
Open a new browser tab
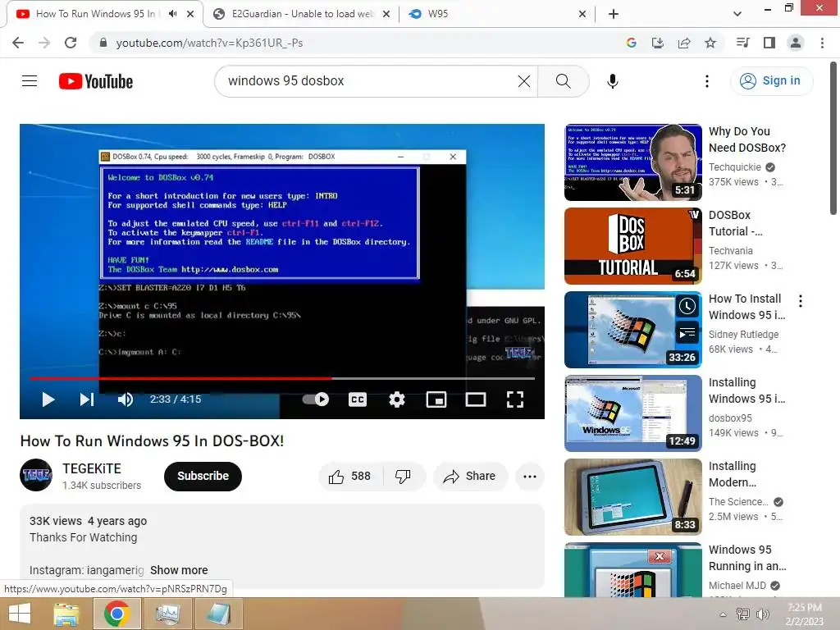tap(614, 14)
